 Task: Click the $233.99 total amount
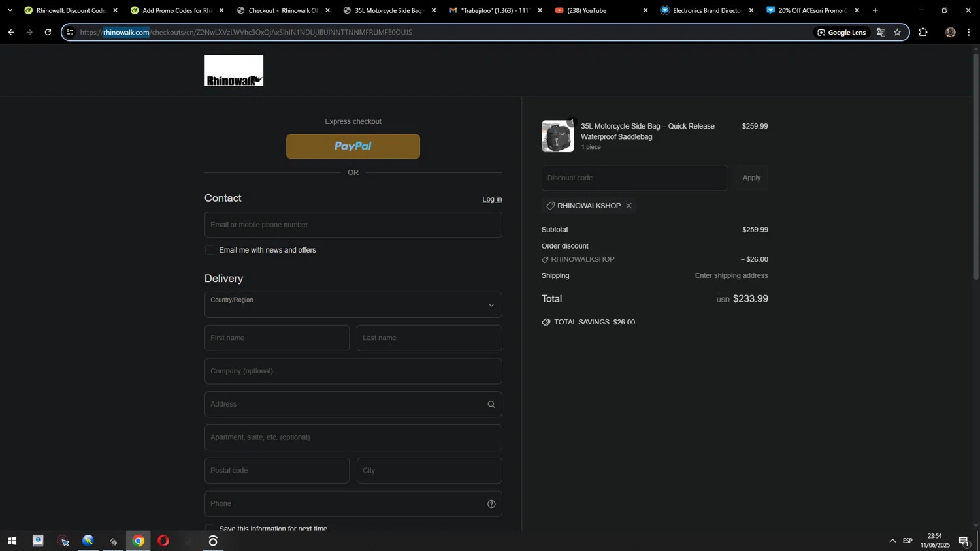click(750, 299)
